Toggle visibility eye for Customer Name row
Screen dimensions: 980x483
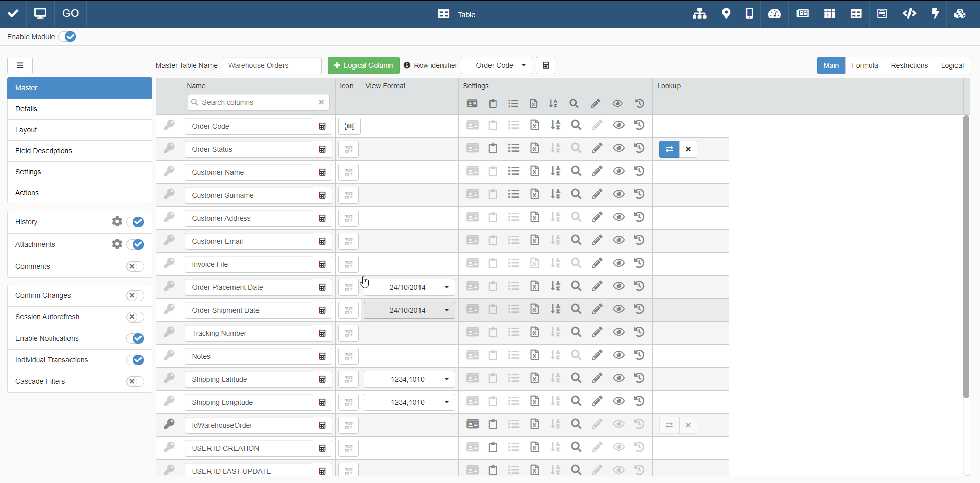point(618,171)
